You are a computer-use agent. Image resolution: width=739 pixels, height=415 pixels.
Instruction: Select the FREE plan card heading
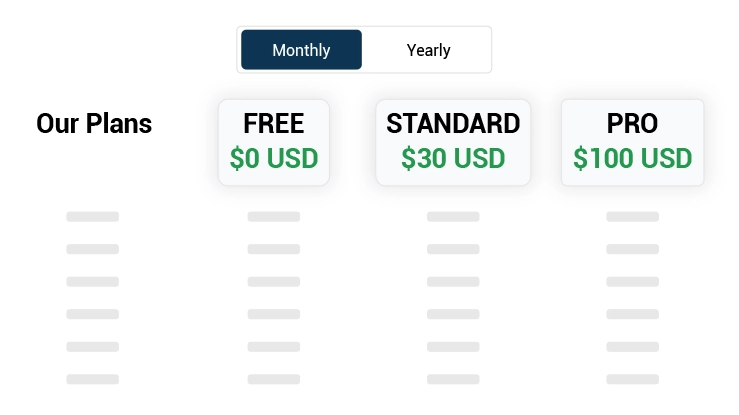pyautogui.click(x=273, y=124)
